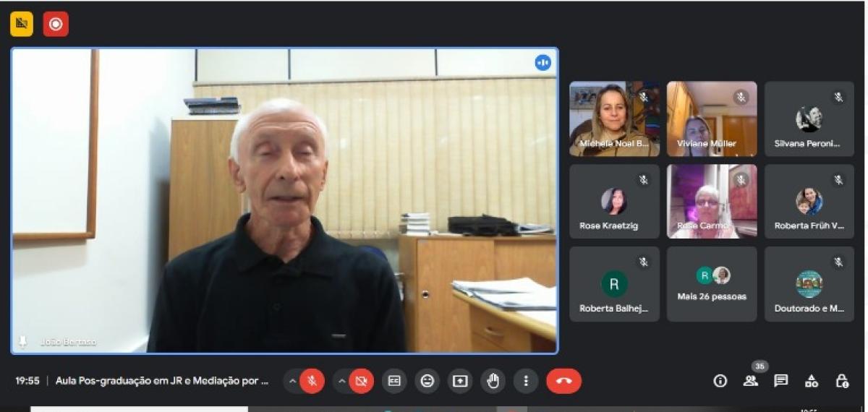Click the red recording indicator icon

point(56,25)
